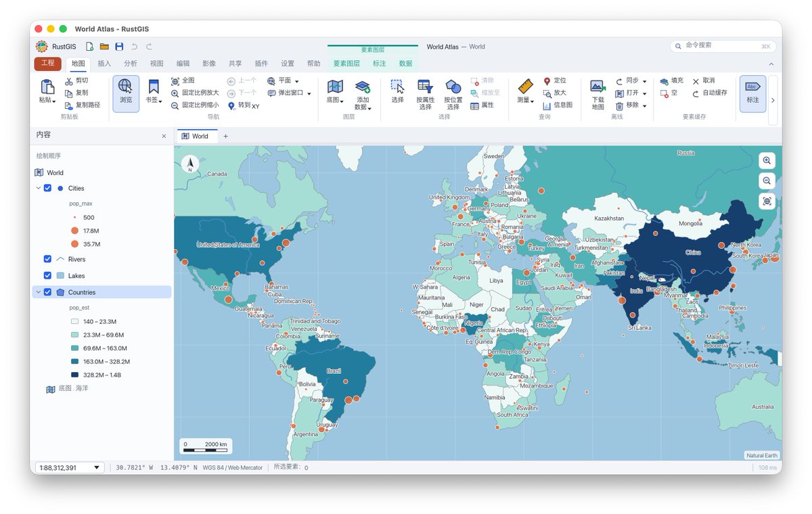Image resolution: width=812 pixels, height=514 pixels.
Task: Click the 复制 copy button
Action: click(x=76, y=93)
